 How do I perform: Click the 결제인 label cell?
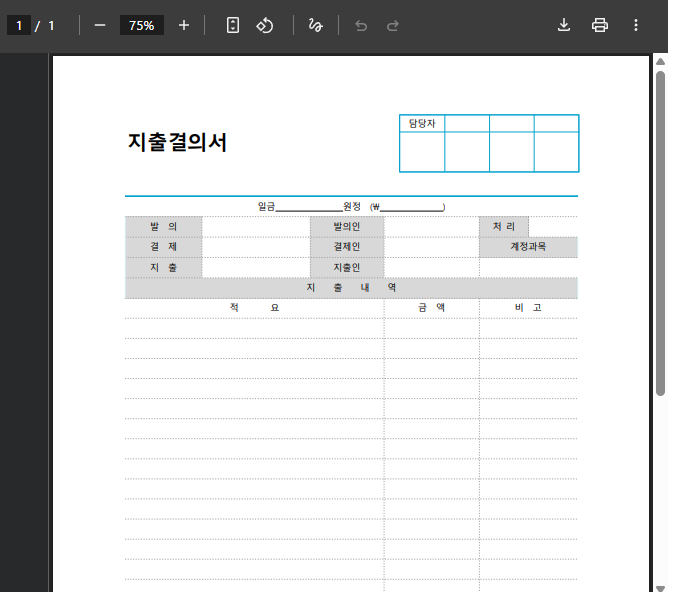click(x=347, y=247)
